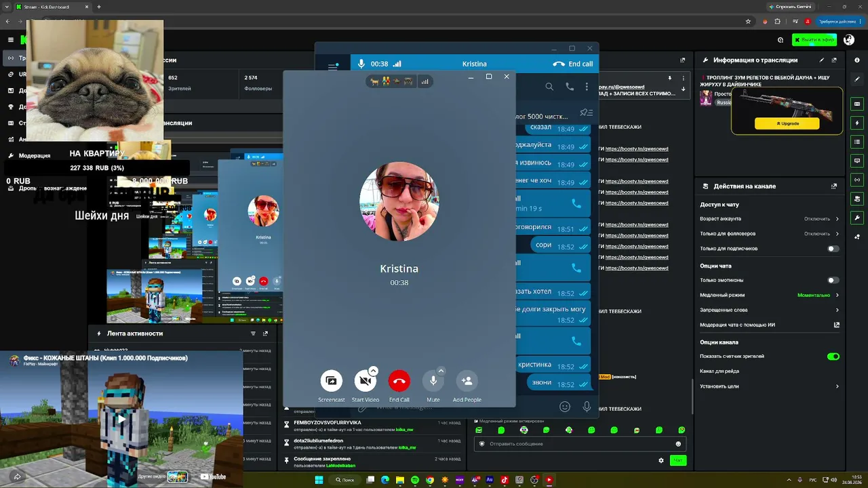Open 'Модерация чата с помощью ИИ' external link
Image resolution: width=868 pixels, height=488 pixels.
point(837,325)
